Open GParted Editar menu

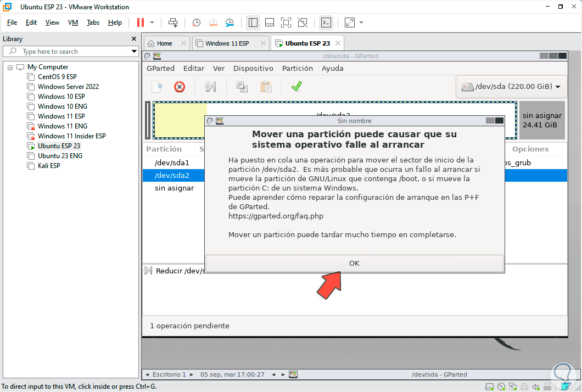194,68
